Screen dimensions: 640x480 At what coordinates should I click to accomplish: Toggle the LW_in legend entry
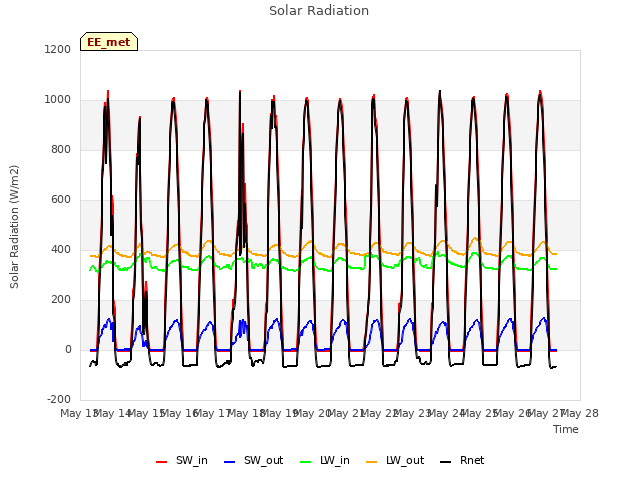pyautogui.click(x=325, y=460)
